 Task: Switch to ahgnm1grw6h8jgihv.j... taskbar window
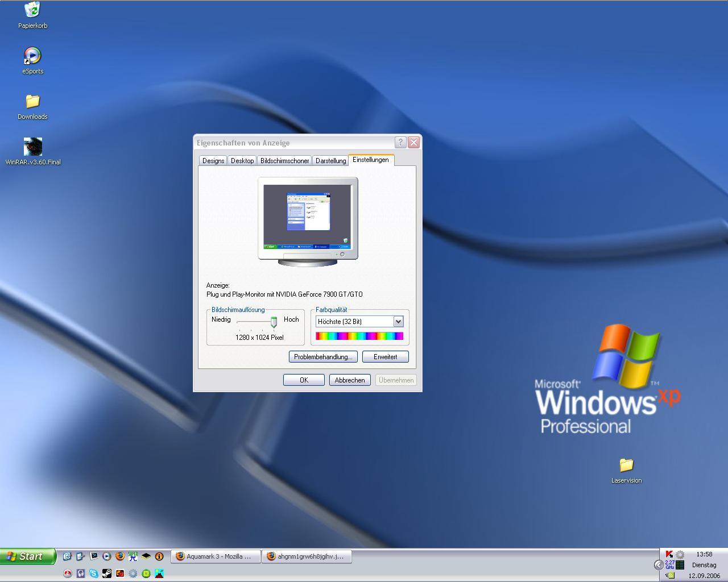click(x=307, y=556)
